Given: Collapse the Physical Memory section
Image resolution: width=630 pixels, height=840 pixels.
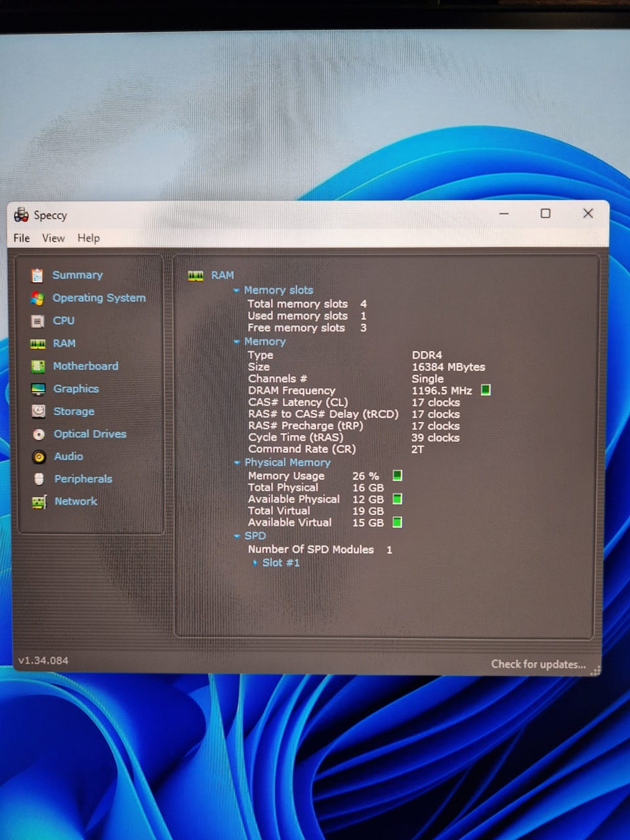Looking at the screenshot, I should click(237, 463).
